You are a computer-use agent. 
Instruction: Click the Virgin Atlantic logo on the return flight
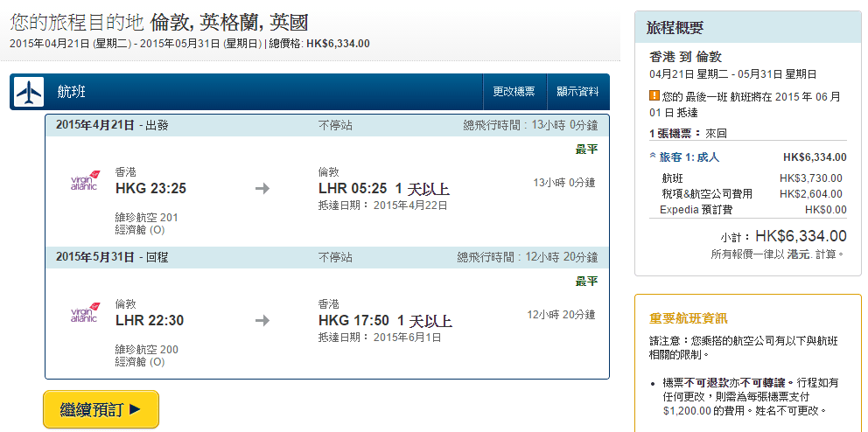pos(85,314)
